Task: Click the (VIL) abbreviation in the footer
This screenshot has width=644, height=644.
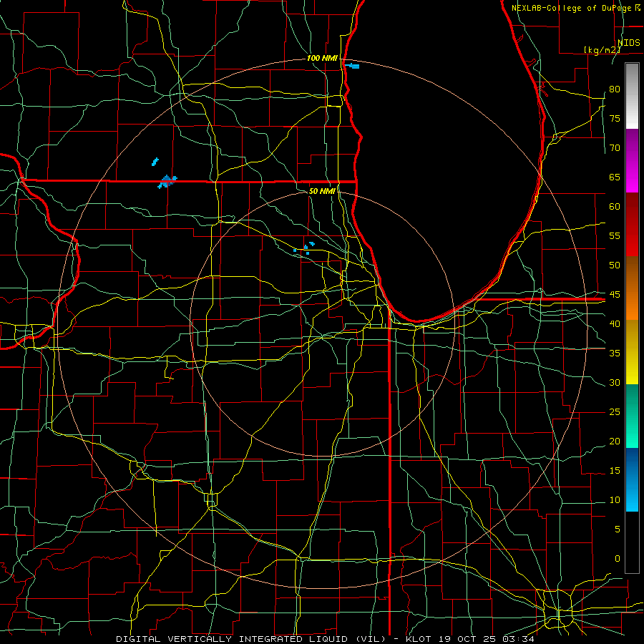Action: pos(371,639)
